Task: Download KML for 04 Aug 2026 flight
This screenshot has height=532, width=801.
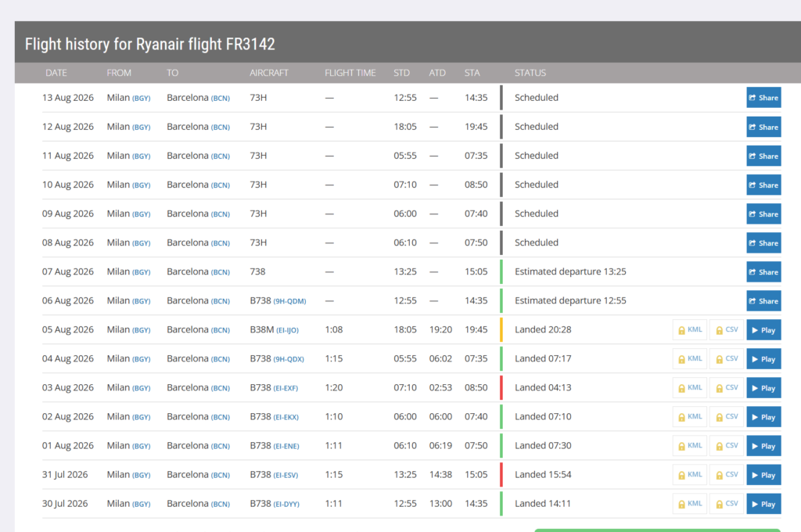Action: (690, 359)
